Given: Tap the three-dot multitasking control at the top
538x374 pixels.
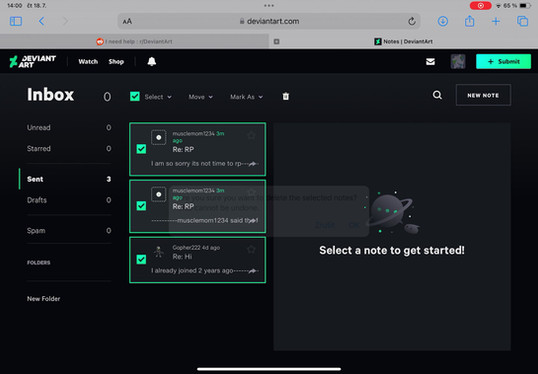Looking at the screenshot, I should click(x=269, y=5).
